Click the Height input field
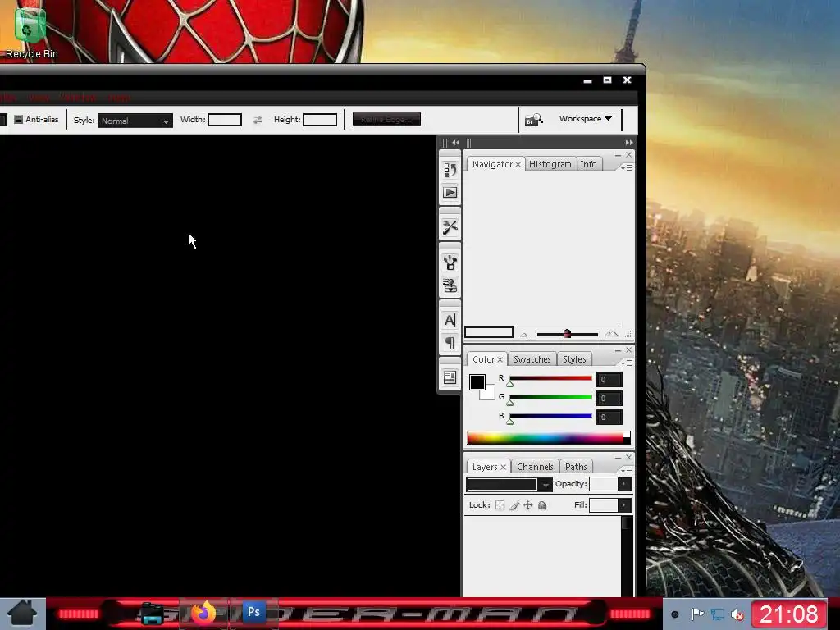This screenshot has height=630, width=840. (x=320, y=120)
